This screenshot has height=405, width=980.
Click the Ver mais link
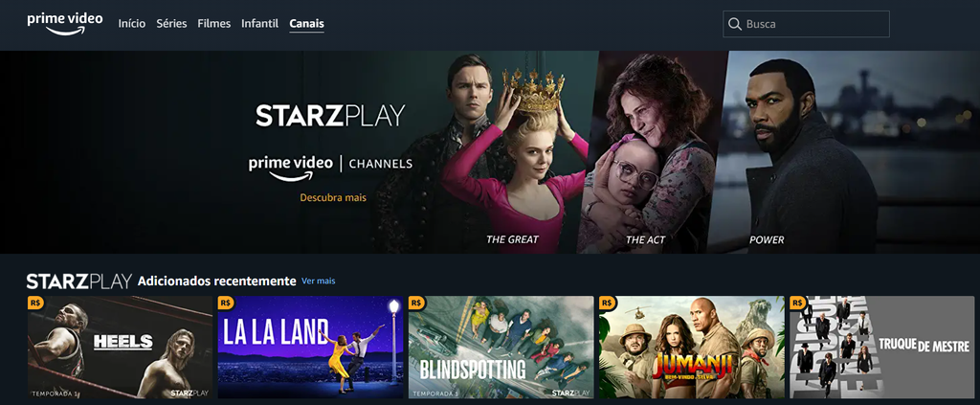[318, 281]
